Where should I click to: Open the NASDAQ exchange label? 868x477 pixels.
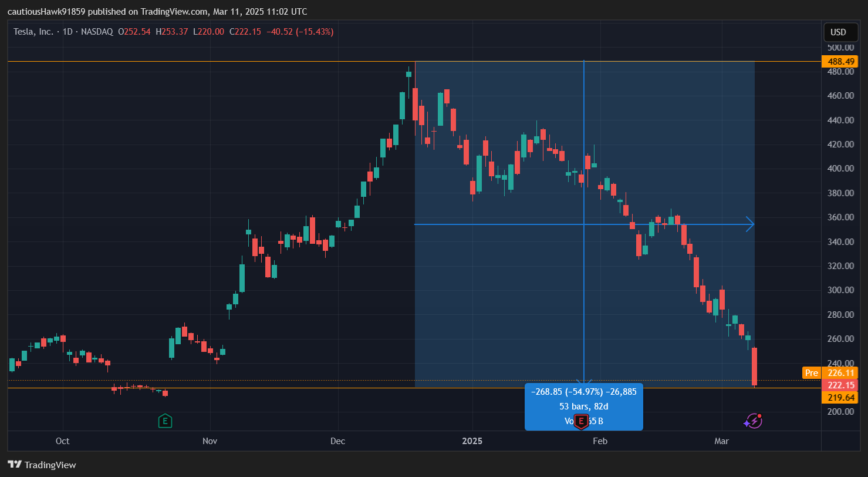96,32
